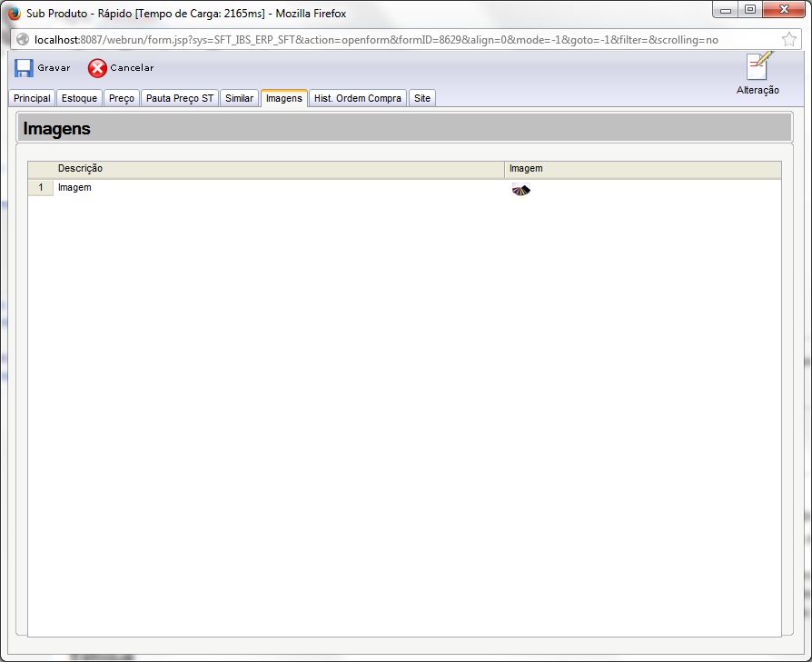
Task: Click the Alteração notepad pencil icon
Action: pos(758,65)
